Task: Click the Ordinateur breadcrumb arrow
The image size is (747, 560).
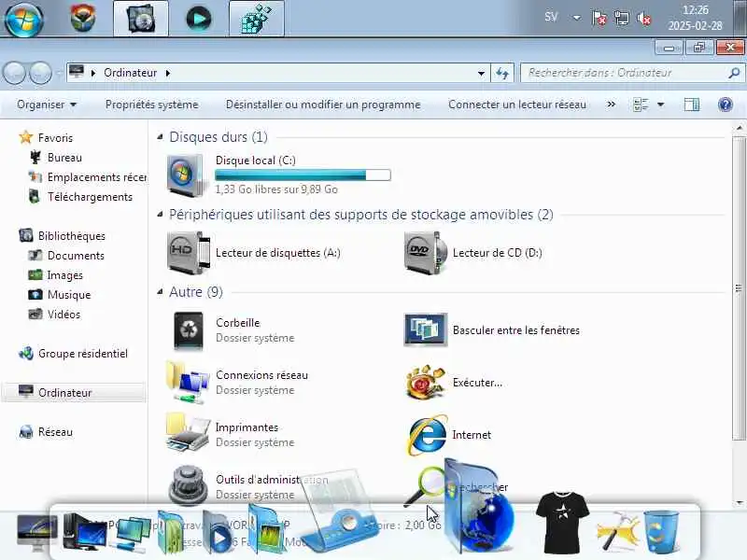Action: 168,74
